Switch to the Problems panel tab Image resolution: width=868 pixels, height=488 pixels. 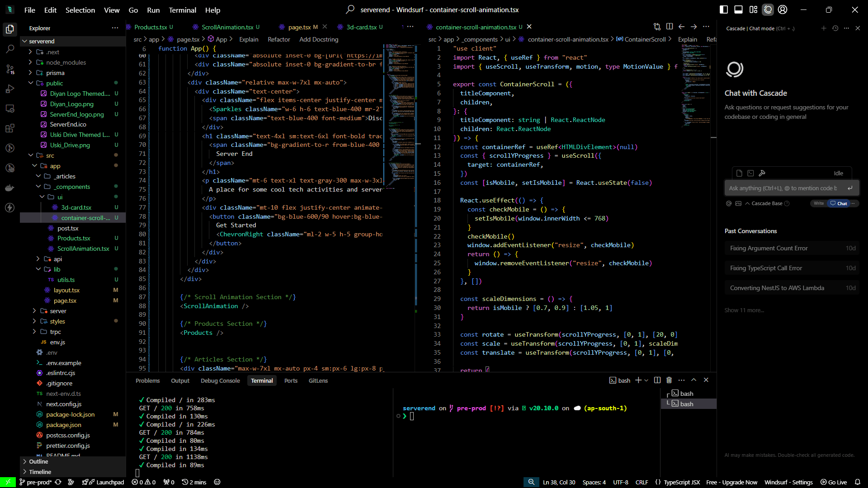pos(147,380)
